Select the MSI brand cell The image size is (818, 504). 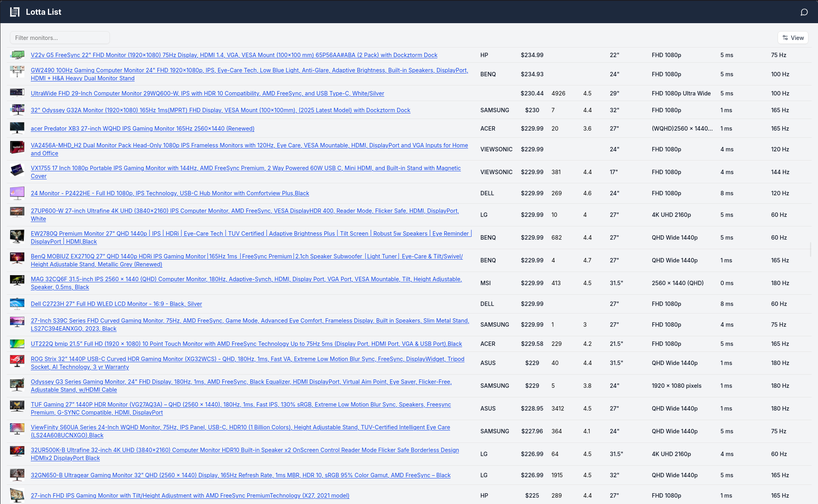tap(486, 283)
